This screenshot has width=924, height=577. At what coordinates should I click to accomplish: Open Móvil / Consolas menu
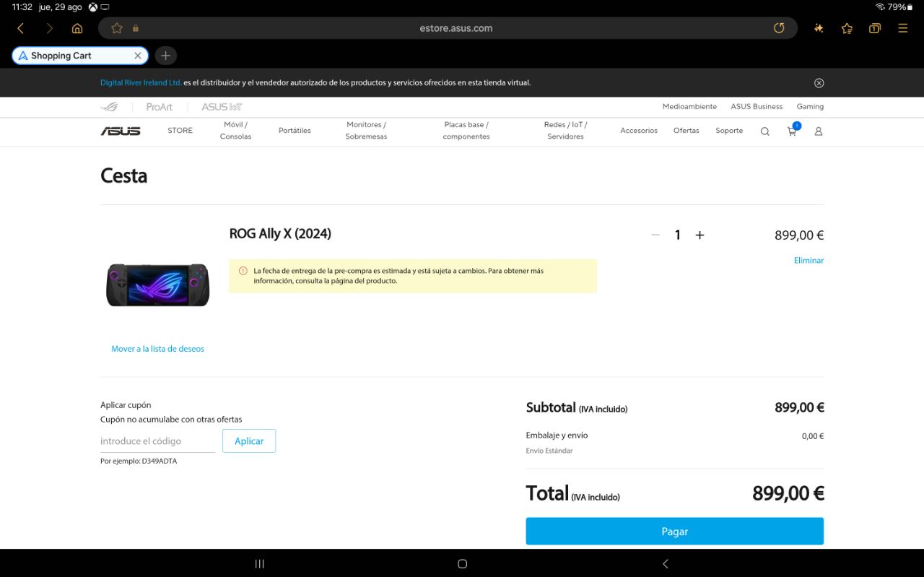pyautogui.click(x=235, y=131)
